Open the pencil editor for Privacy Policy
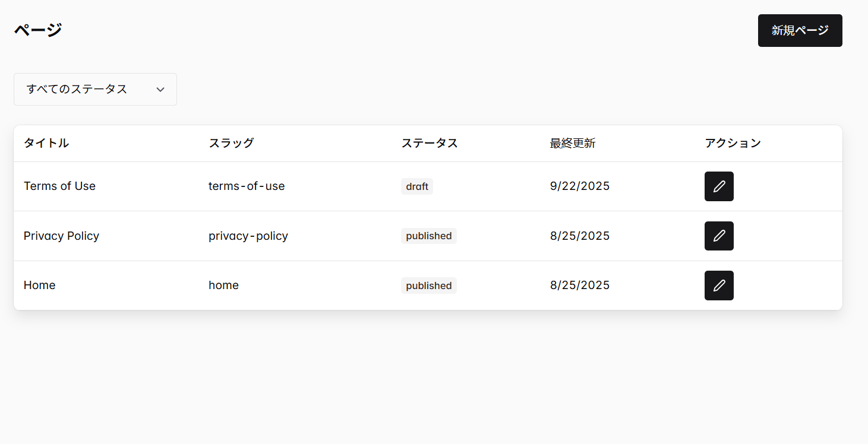868x444 pixels. coord(719,236)
